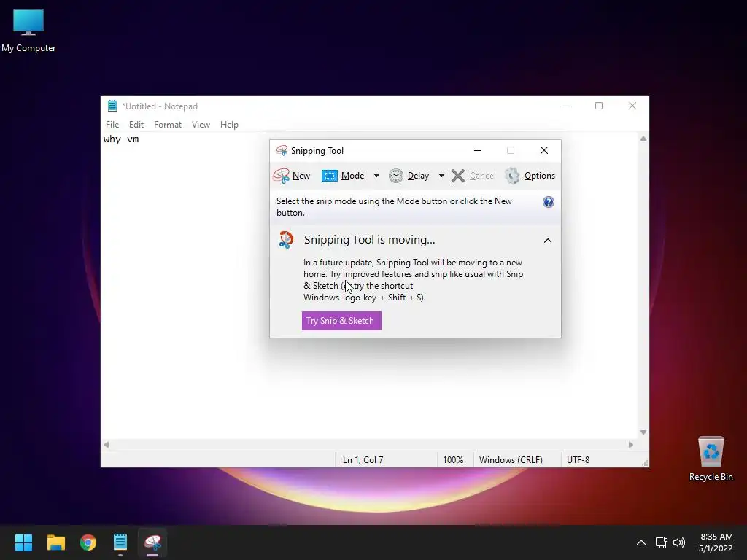Click the Snipping Tool title bar icon
Screen dimensions: 747x560
(x=282, y=150)
